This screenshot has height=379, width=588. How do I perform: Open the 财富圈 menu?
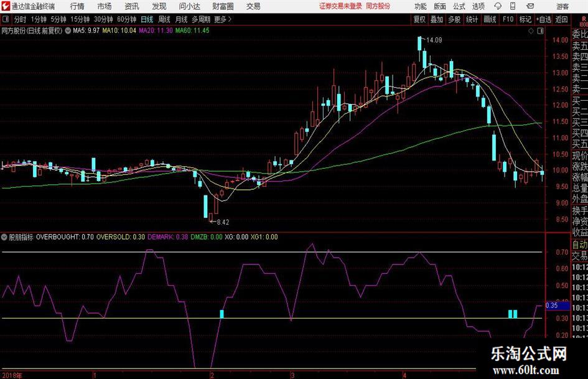coord(223,6)
